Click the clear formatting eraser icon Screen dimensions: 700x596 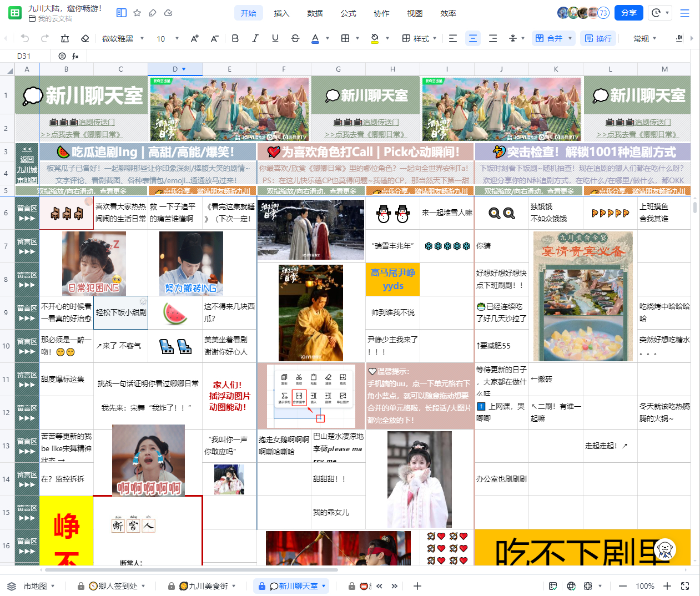(85, 38)
